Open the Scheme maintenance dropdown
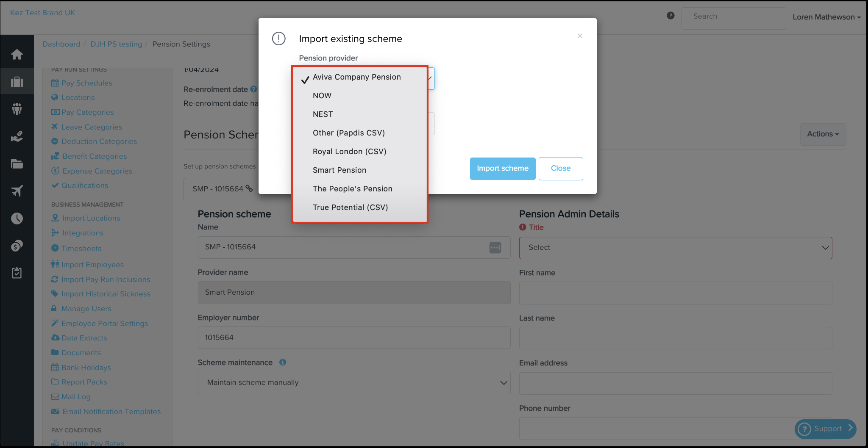868x448 pixels. 354,383
